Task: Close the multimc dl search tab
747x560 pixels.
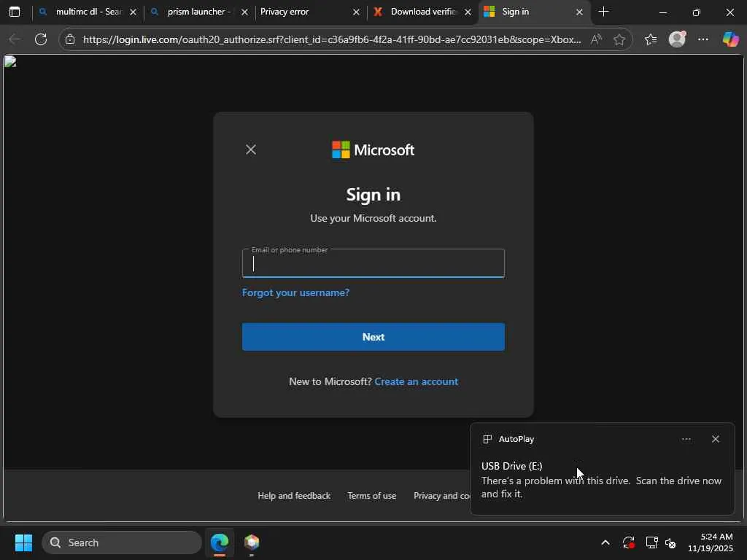Action: pos(133,12)
